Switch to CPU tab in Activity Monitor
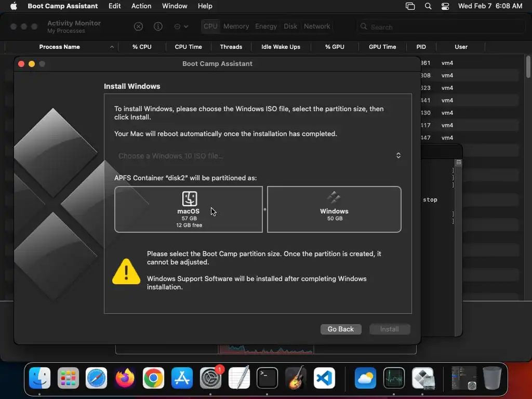 point(210,26)
